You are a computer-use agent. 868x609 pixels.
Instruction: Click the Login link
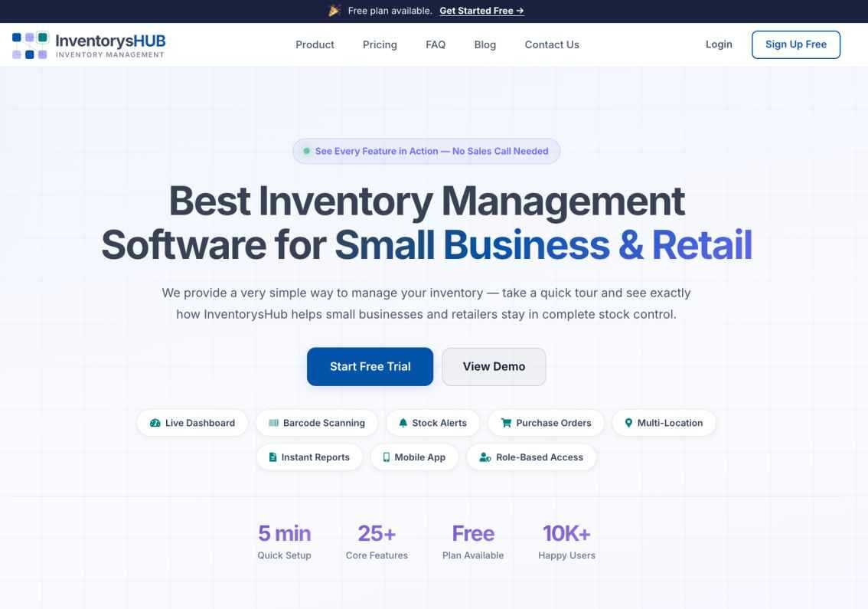[x=719, y=44]
